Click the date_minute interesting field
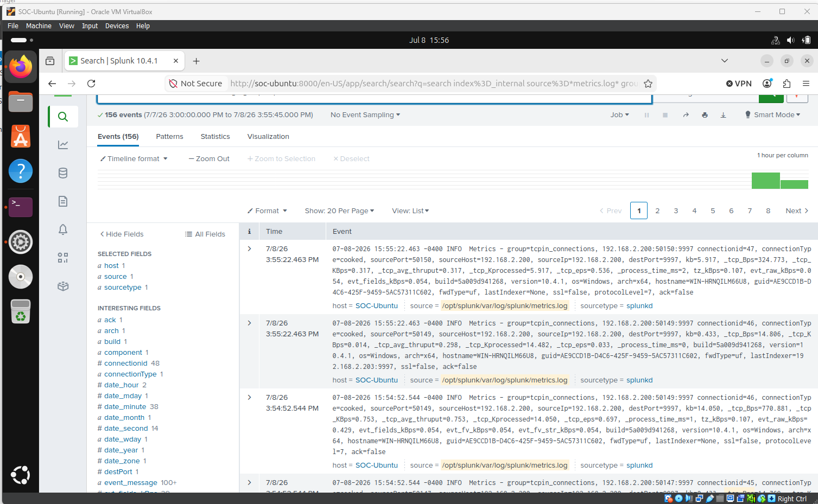Viewport: 818px width, 504px height. [x=125, y=407]
